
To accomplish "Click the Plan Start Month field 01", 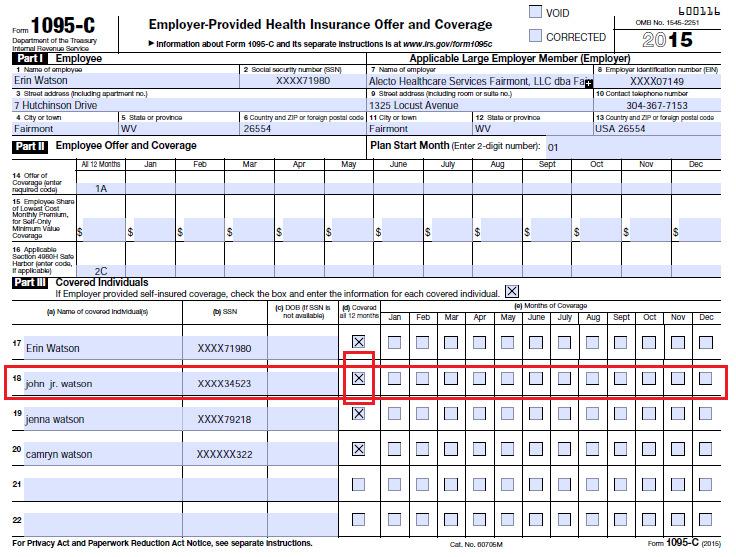I will coord(632,147).
